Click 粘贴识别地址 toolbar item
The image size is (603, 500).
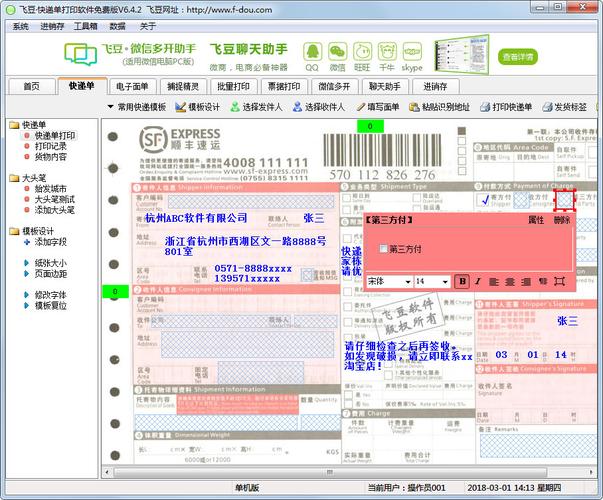440,107
